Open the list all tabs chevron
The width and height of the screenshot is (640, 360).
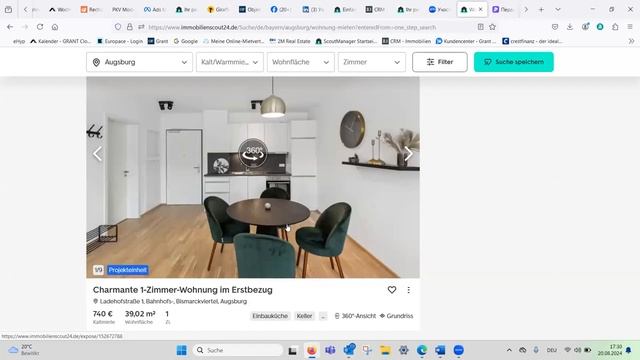tap(558, 9)
